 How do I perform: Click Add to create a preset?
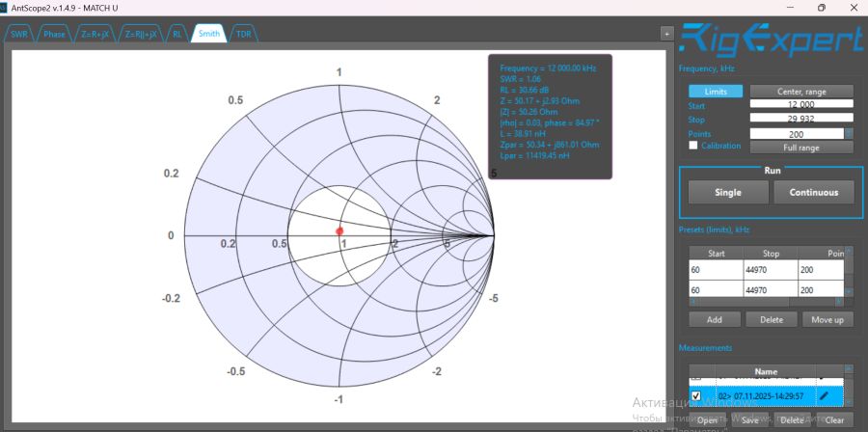pyautogui.click(x=714, y=319)
